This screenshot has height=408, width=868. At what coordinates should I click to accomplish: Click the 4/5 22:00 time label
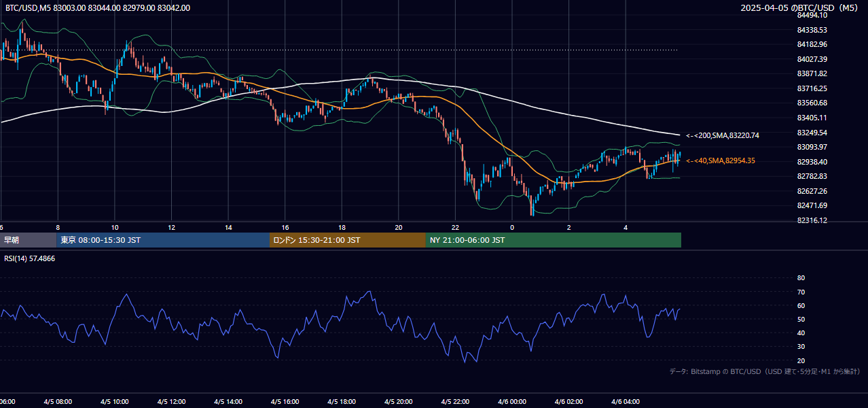[455, 402]
